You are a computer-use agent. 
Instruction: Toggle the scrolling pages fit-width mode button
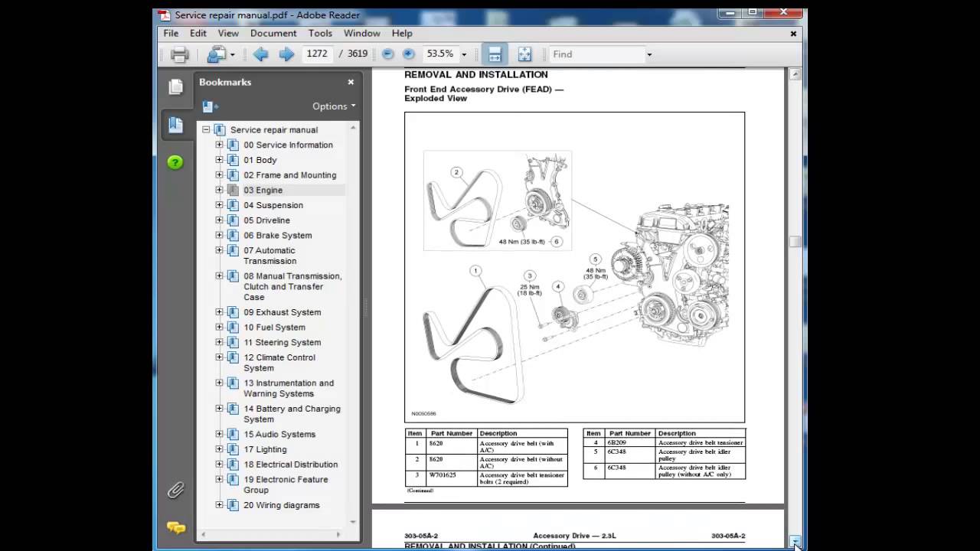pyautogui.click(x=495, y=54)
